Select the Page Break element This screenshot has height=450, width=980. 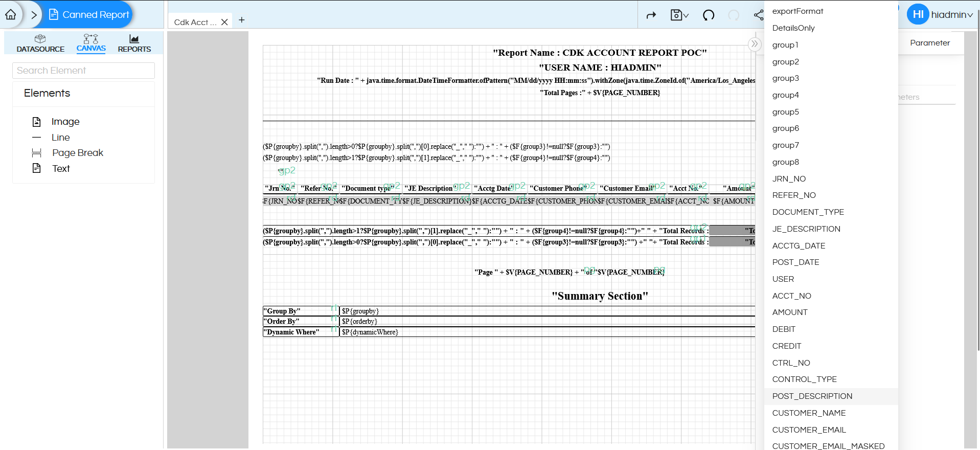click(x=77, y=153)
